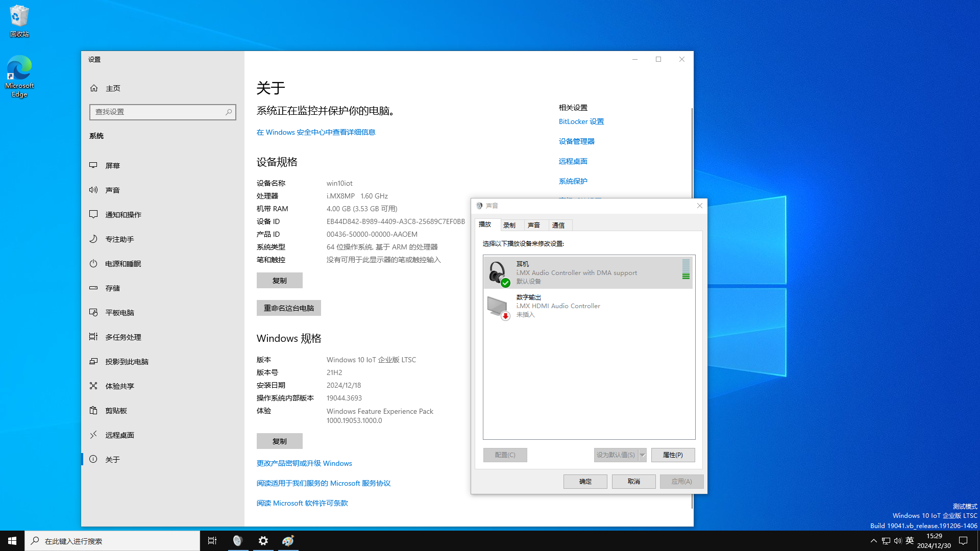The image size is (980, 551).
Task: Click change product key or upgrade Windows link
Action: pos(304,463)
